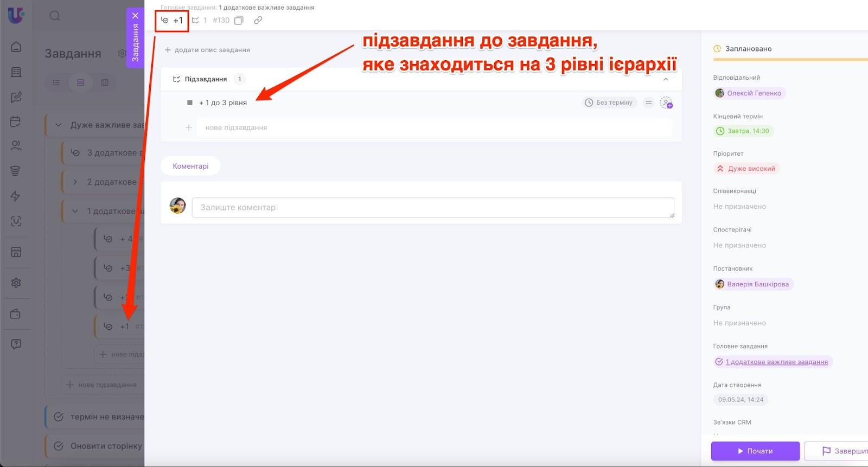The width and height of the screenshot is (868, 467).
Task: Open the home icon in left sidebar
Action: pyautogui.click(x=16, y=47)
